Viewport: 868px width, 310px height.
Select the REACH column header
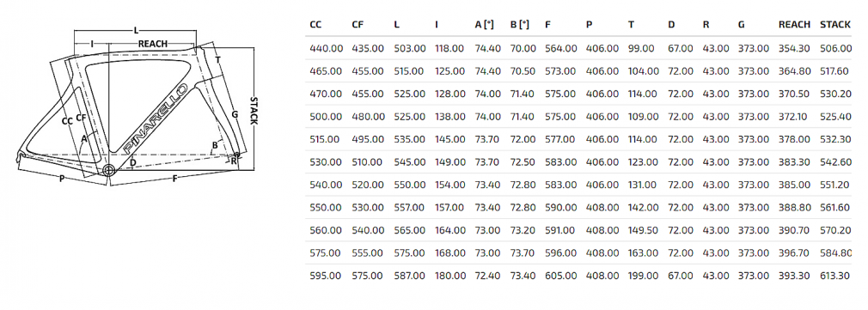pos(794,24)
